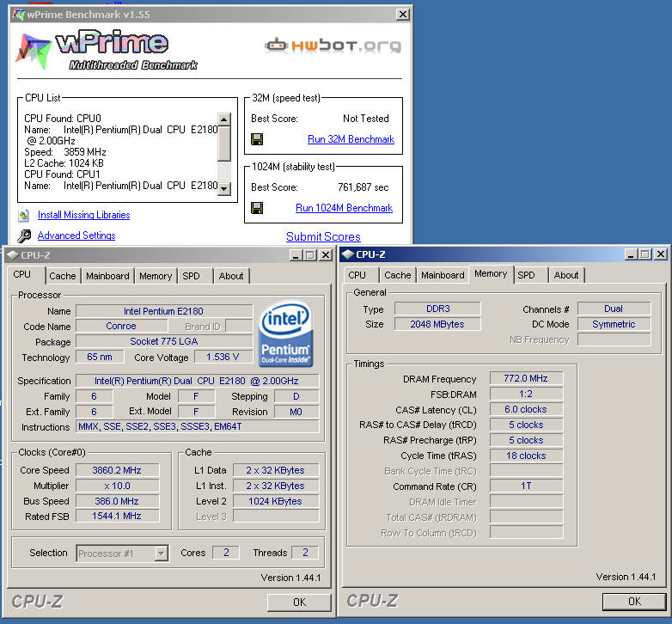
Task: Click the Core Speed 3860.2 MHz field
Action: pos(118,470)
